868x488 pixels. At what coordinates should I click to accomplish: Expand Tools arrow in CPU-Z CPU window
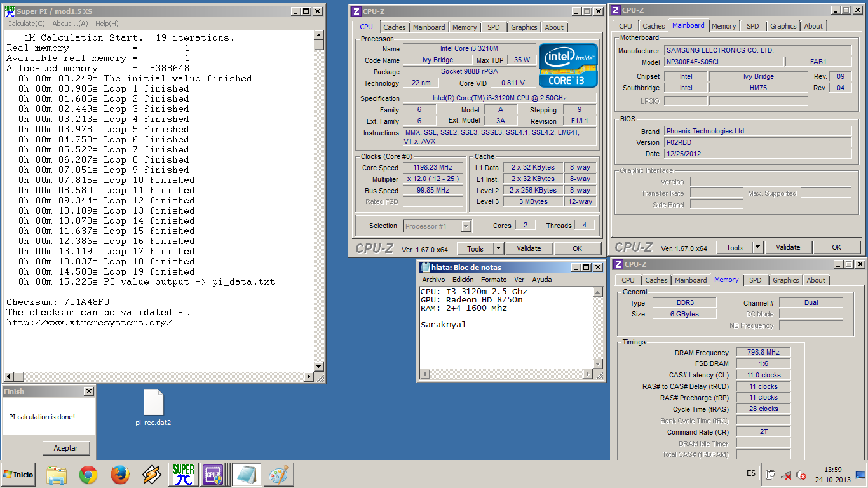coord(498,249)
